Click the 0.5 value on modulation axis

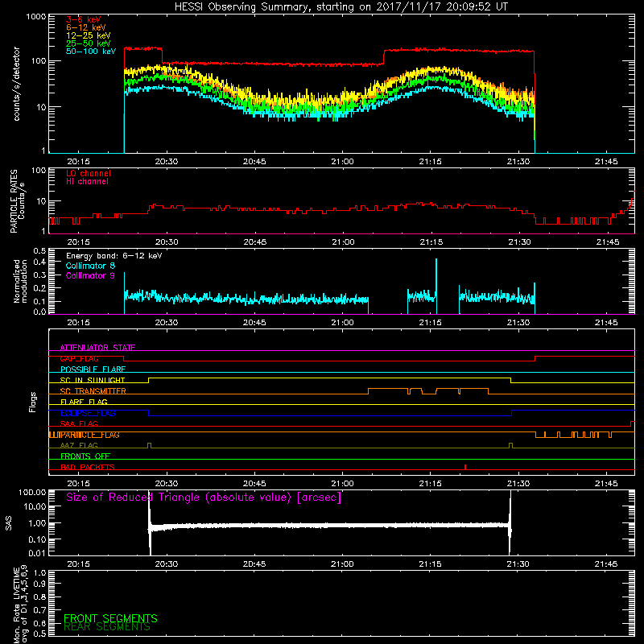(39, 251)
